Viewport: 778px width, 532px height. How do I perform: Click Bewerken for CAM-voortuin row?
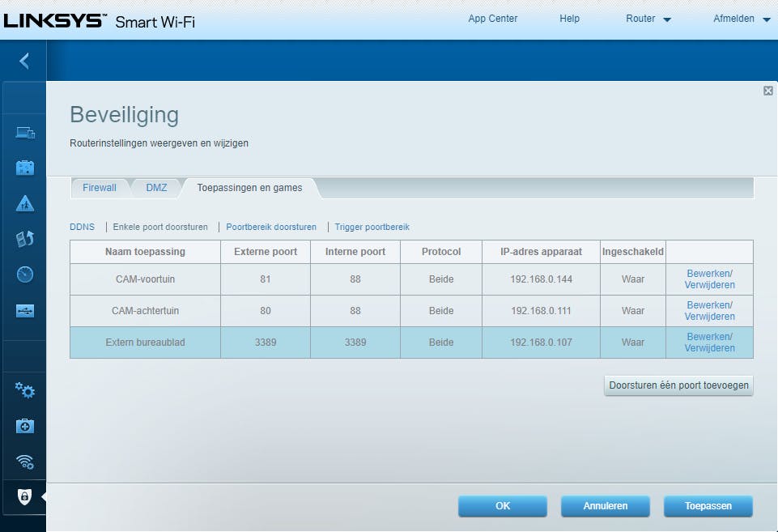click(x=709, y=274)
